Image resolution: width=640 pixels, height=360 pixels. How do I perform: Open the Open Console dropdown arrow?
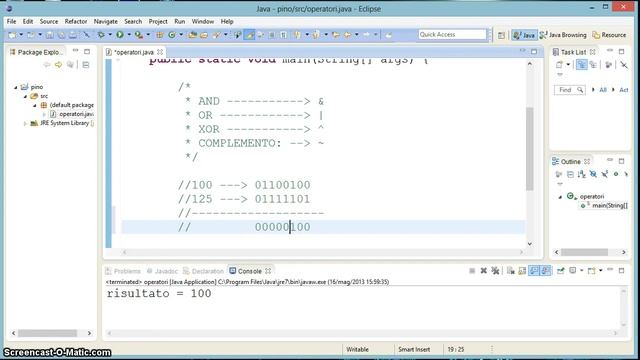[601, 271]
